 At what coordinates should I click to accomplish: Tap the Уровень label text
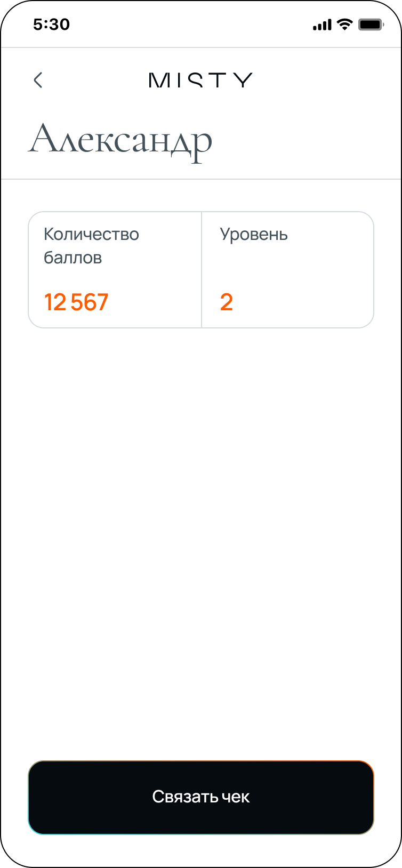pyautogui.click(x=254, y=234)
